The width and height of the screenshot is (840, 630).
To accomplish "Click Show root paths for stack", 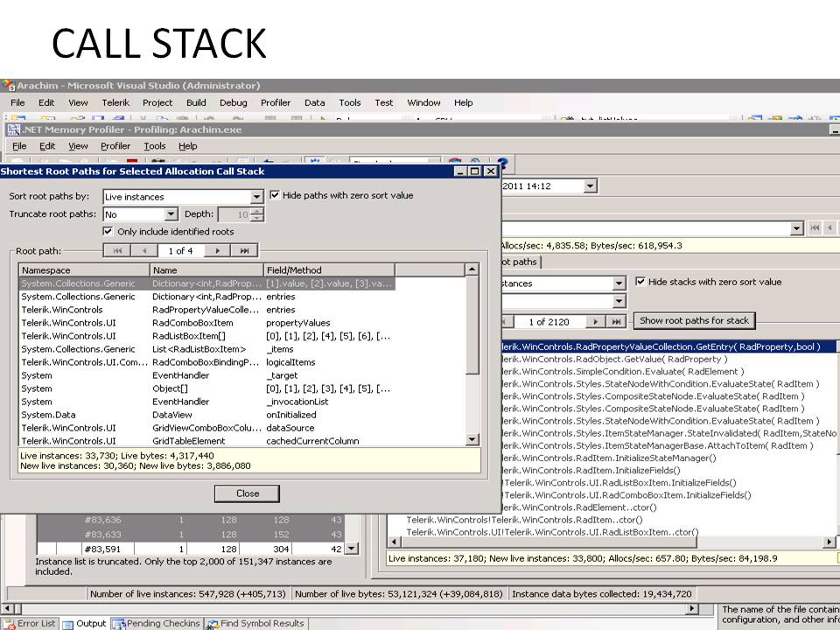I will [x=694, y=321].
